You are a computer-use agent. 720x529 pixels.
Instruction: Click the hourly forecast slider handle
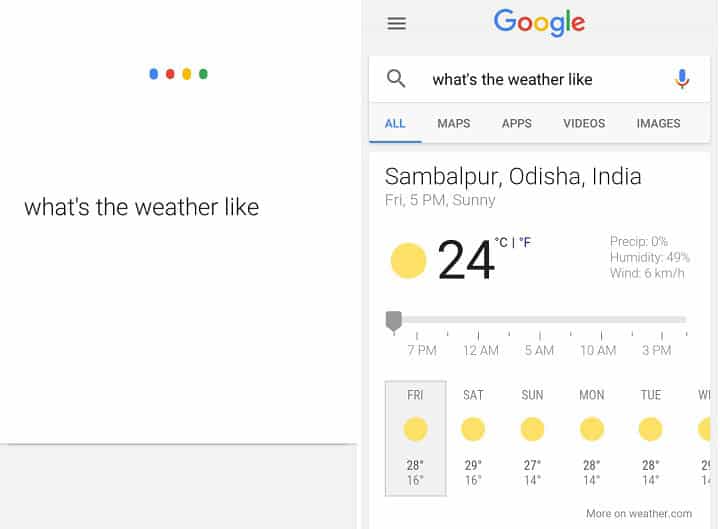point(394,321)
